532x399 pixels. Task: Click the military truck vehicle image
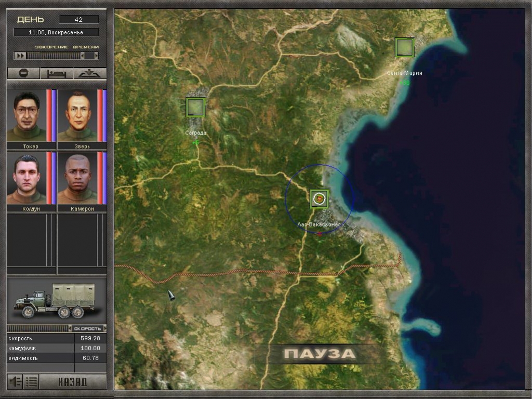(x=56, y=301)
